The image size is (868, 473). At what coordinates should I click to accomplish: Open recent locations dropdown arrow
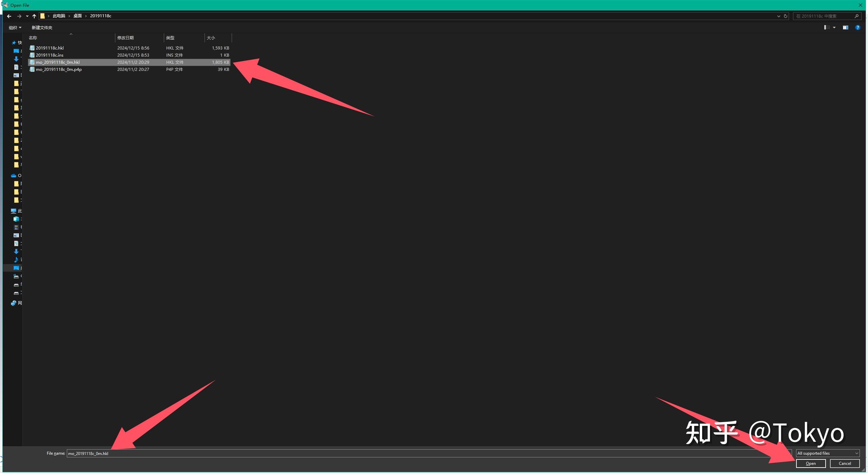point(27,16)
